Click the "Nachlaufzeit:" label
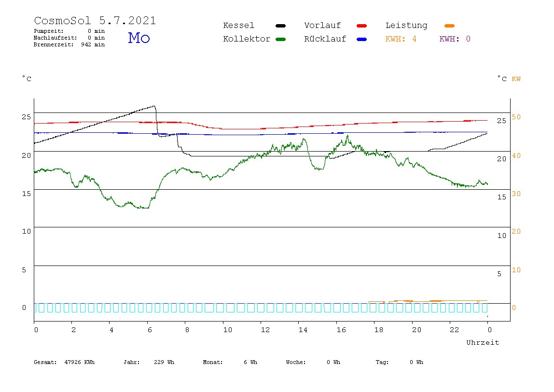Image resolution: width=554 pixels, height=392 pixels. pos(55,38)
